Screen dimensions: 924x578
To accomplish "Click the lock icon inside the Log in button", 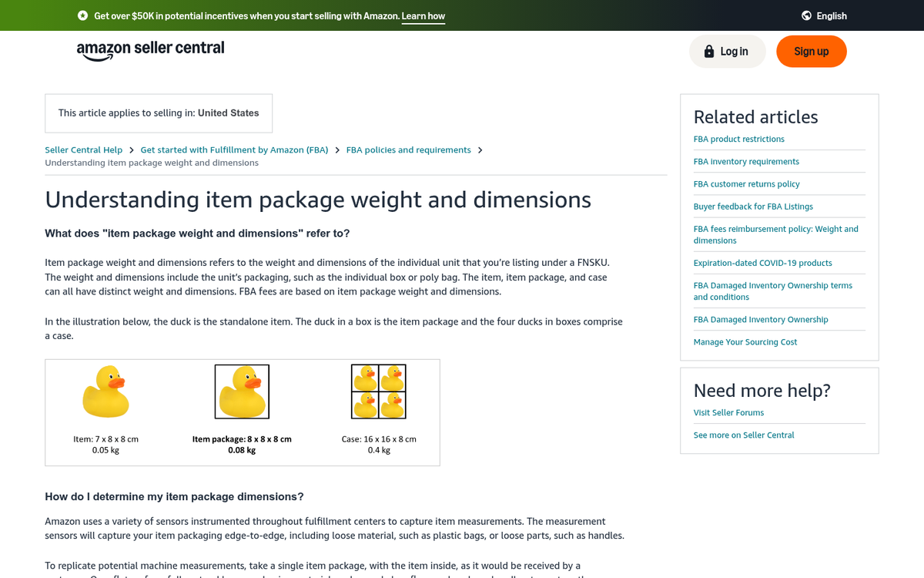I will (709, 51).
